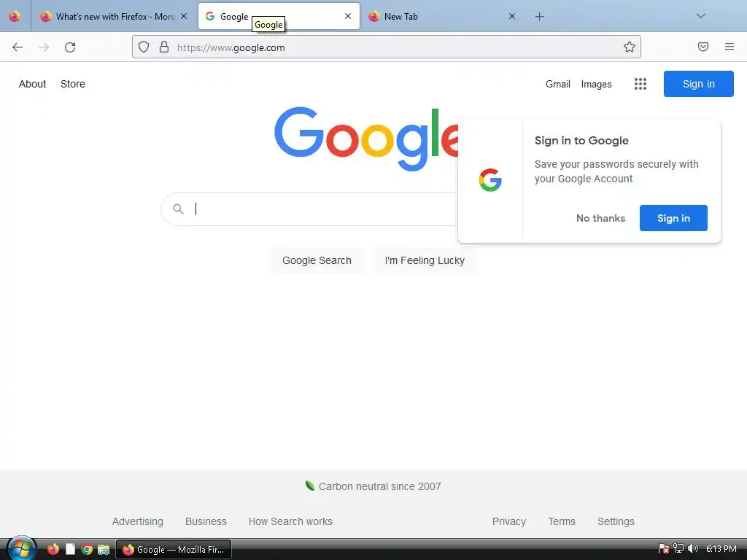Click the 6:13 PM clock
Viewport: 747px width, 560px height.
pos(721,549)
